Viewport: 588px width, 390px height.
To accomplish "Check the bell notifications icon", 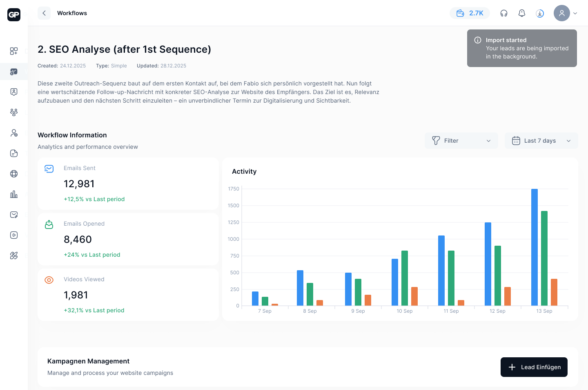I will [x=521, y=13].
